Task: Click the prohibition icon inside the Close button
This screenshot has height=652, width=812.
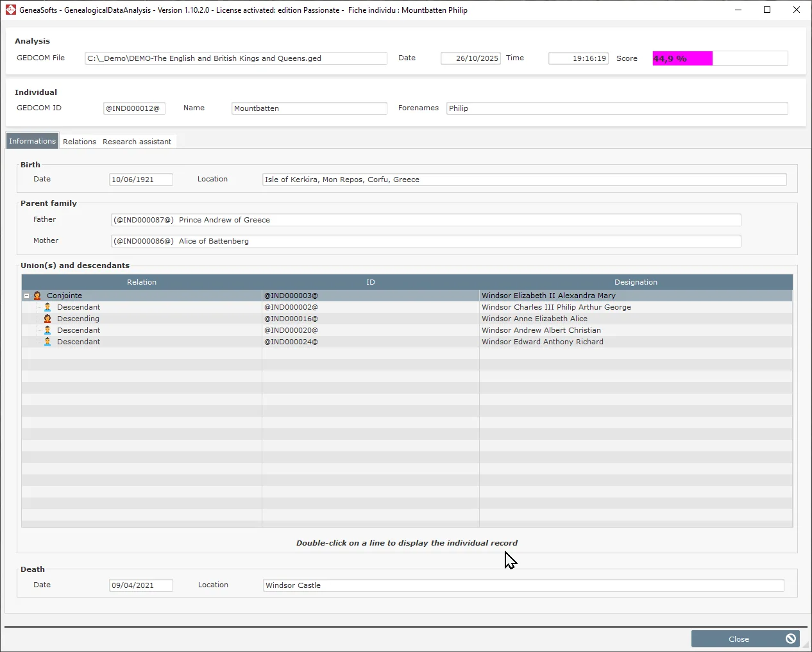Action: 790,639
